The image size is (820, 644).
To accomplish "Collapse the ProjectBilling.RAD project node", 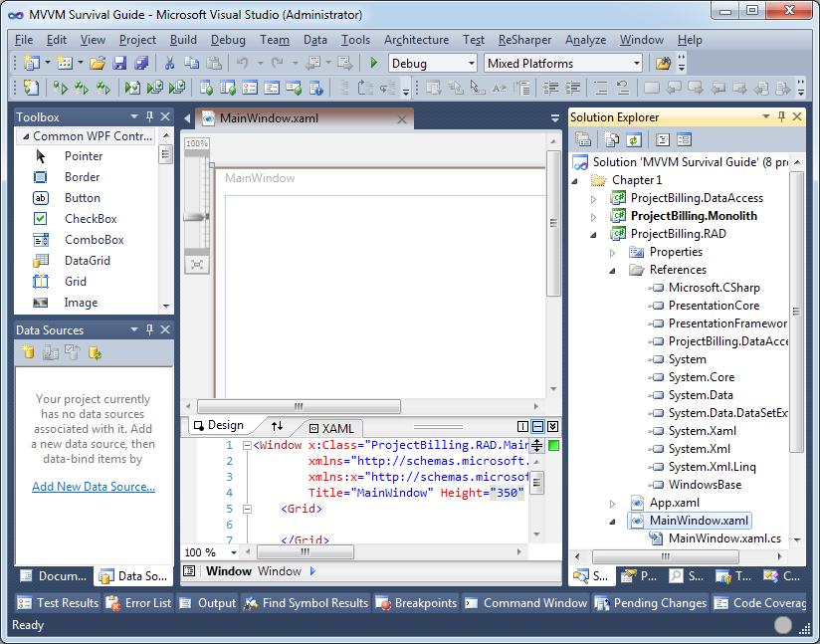I will pos(593,235).
